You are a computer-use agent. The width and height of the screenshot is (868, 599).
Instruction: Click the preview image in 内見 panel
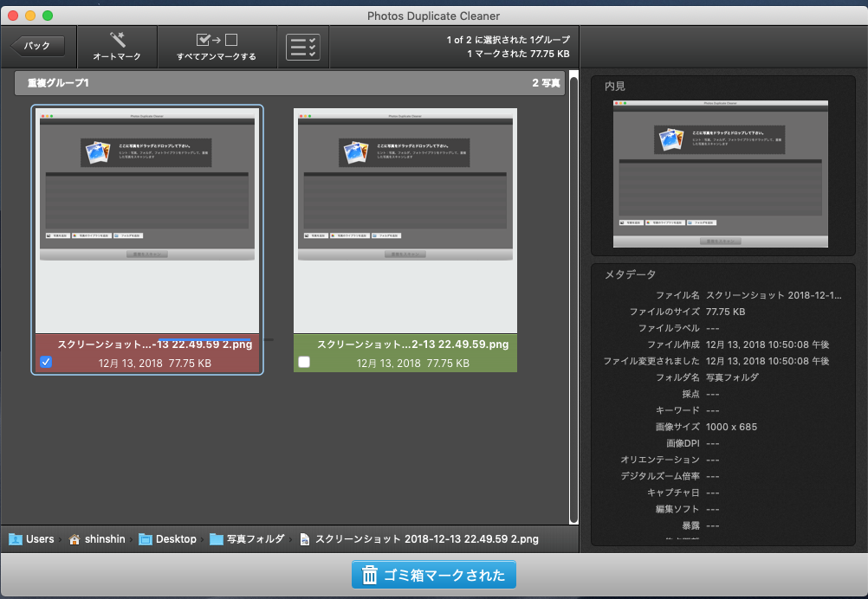point(720,174)
